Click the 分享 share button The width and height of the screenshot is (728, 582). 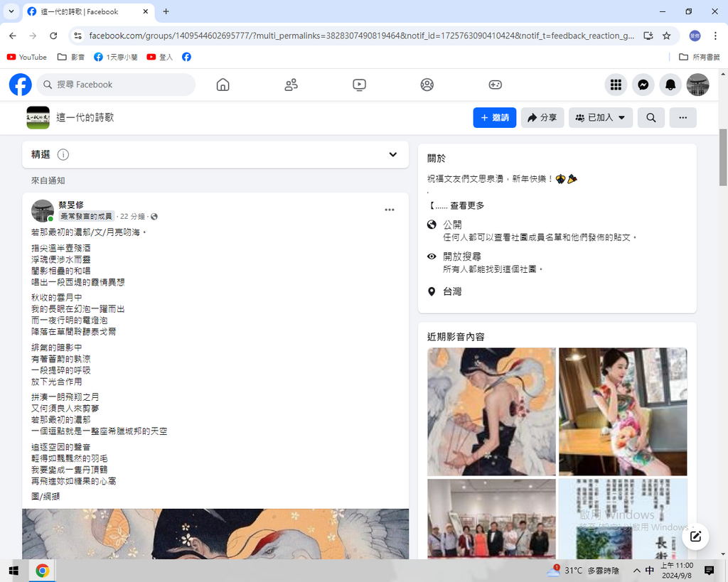pyautogui.click(x=542, y=118)
